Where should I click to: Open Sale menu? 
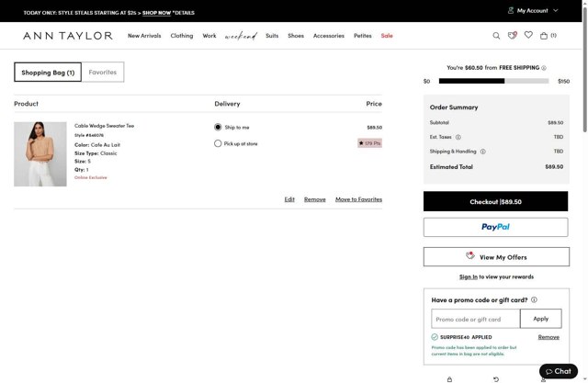pyautogui.click(x=387, y=36)
